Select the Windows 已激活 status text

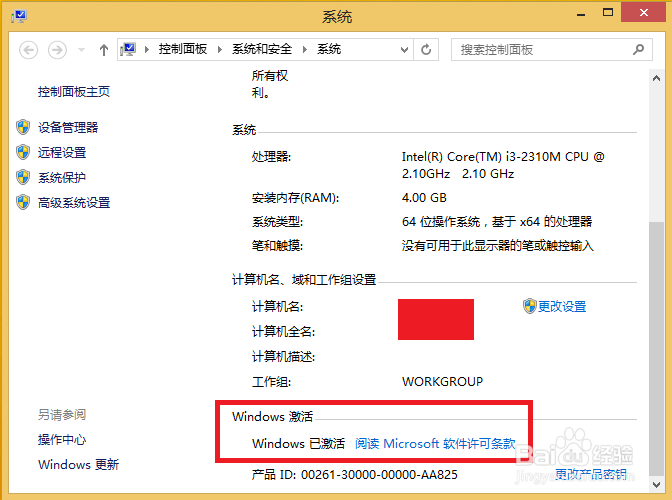coord(298,443)
